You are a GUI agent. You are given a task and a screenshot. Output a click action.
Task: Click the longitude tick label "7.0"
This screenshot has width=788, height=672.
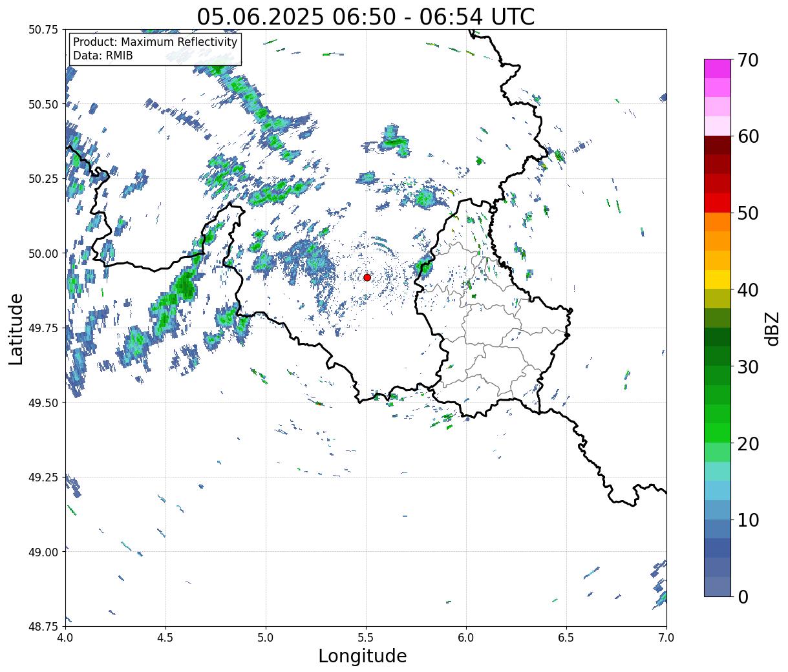point(666,638)
